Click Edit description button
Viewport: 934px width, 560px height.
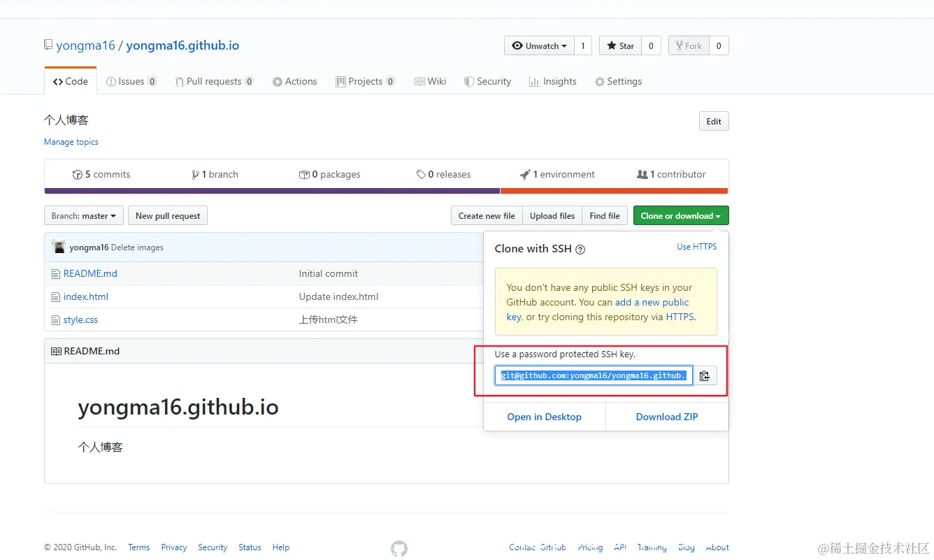[x=714, y=121]
